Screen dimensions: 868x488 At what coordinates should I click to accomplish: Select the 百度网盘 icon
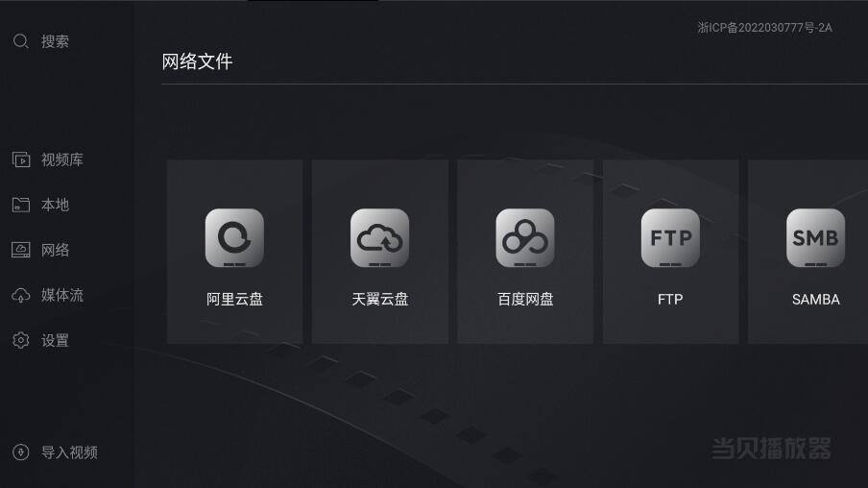tap(525, 237)
